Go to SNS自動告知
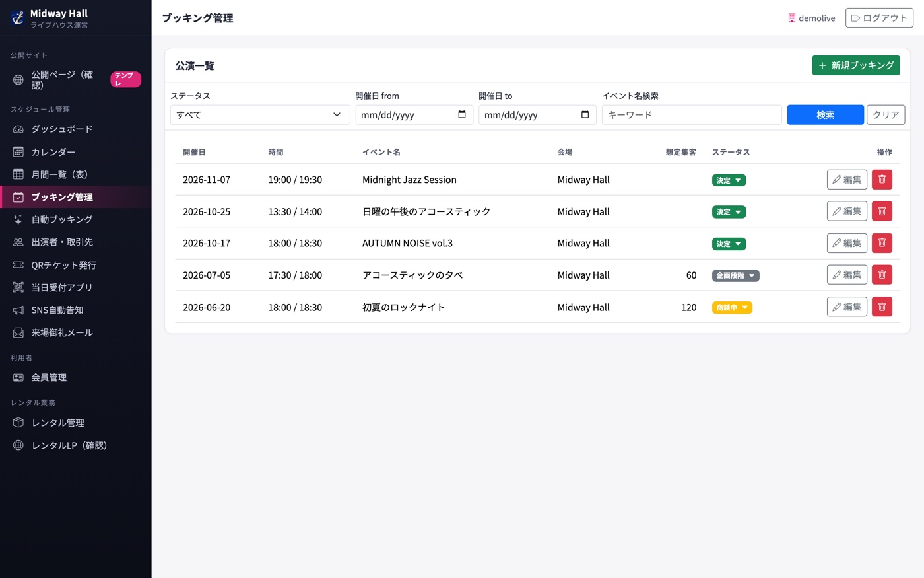The image size is (924, 578). (76, 310)
